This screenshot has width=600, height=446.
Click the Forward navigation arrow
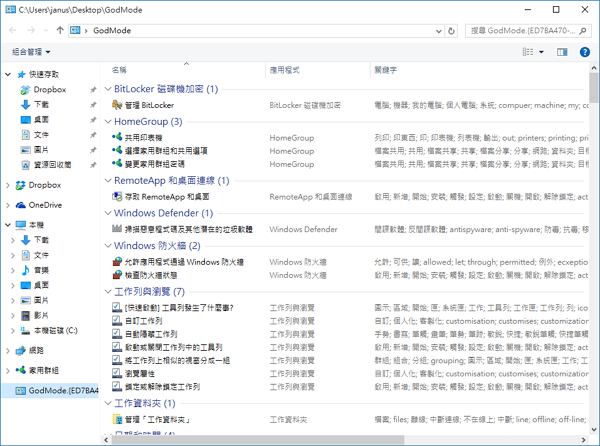click(x=31, y=30)
